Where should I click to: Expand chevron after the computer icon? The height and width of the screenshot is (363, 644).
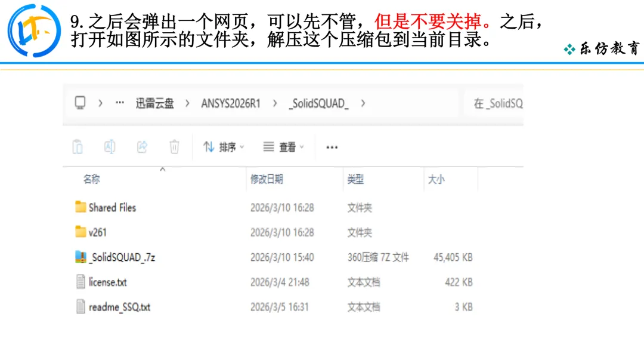tap(100, 103)
